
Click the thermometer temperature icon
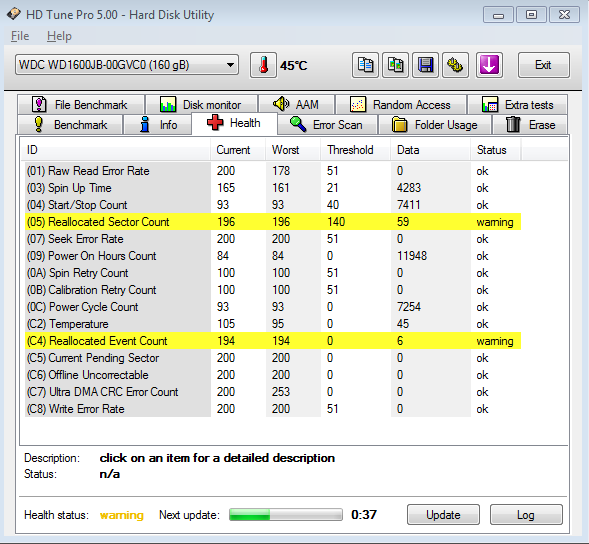pos(263,65)
